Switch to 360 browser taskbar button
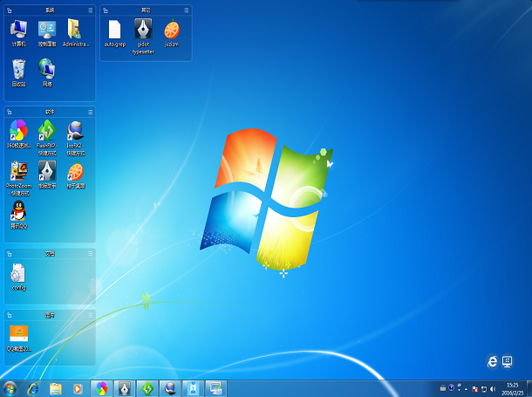This screenshot has height=397, width=532. 101,389
